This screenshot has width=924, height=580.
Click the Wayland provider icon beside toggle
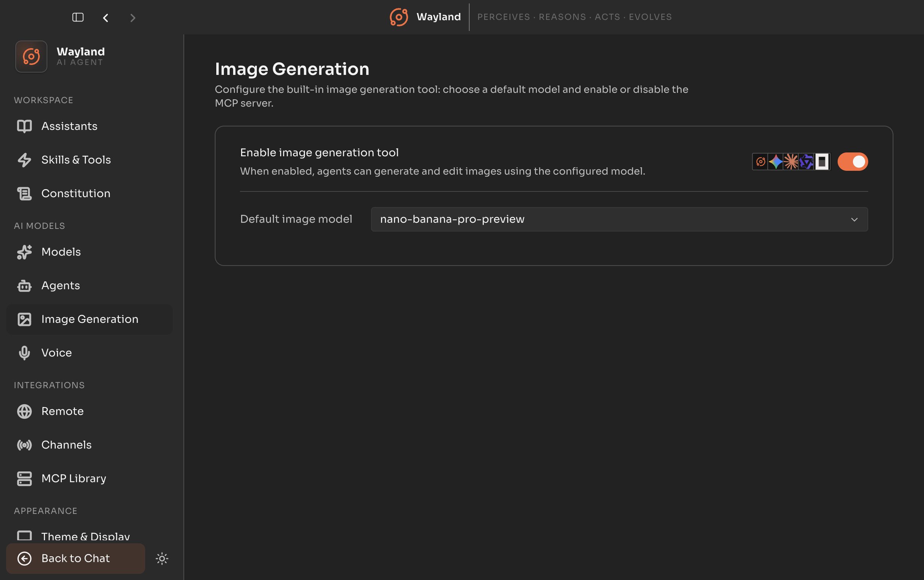pos(760,162)
